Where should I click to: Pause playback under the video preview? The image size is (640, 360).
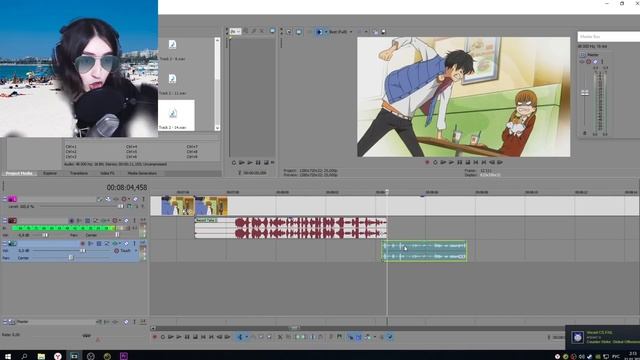(460, 162)
